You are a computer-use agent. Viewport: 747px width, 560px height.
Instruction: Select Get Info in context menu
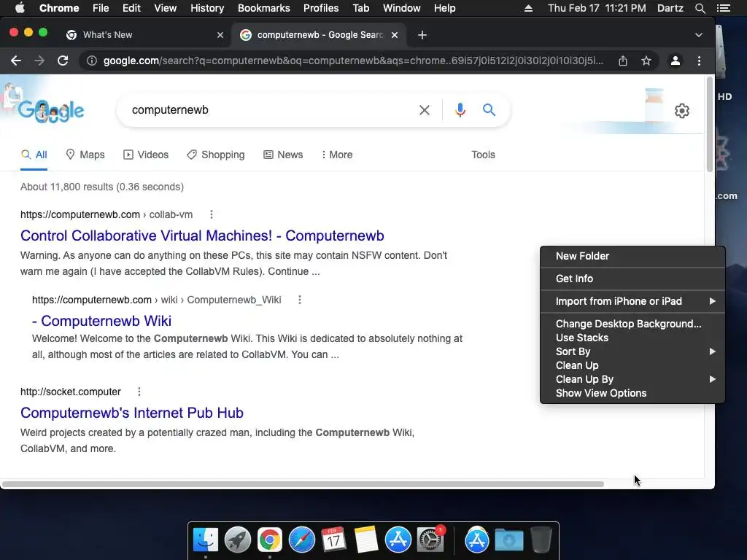coord(632,279)
